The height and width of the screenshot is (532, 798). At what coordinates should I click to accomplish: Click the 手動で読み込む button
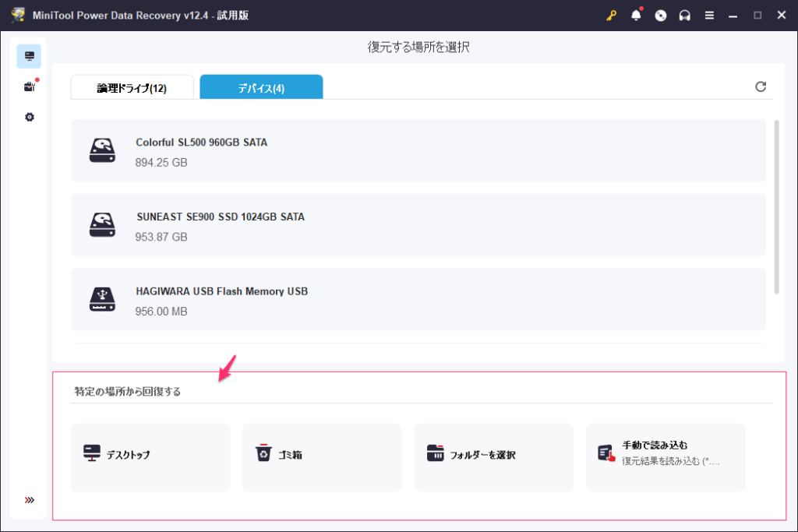click(665, 457)
